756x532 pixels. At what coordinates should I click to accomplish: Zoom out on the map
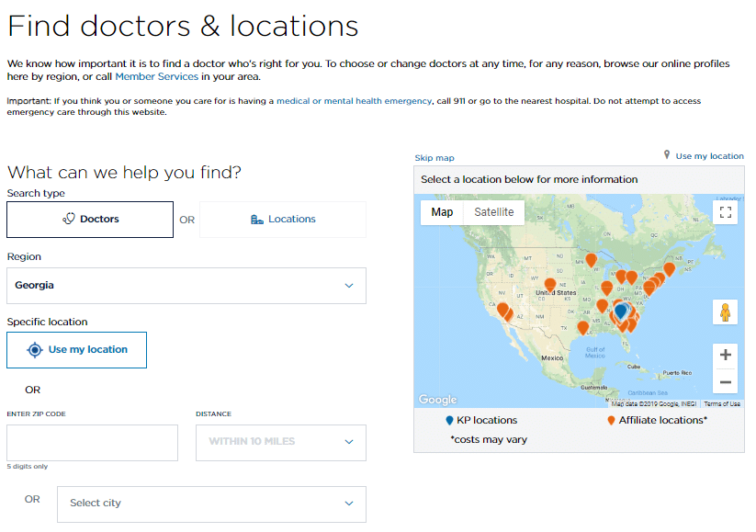pyautogui.click(x=725, y=382)
